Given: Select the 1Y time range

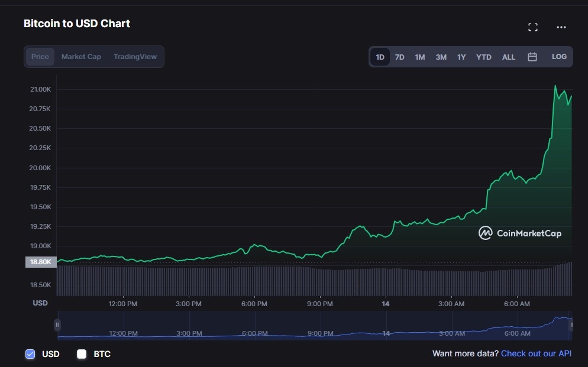Looking at the screenshot, I should [461, 56].
